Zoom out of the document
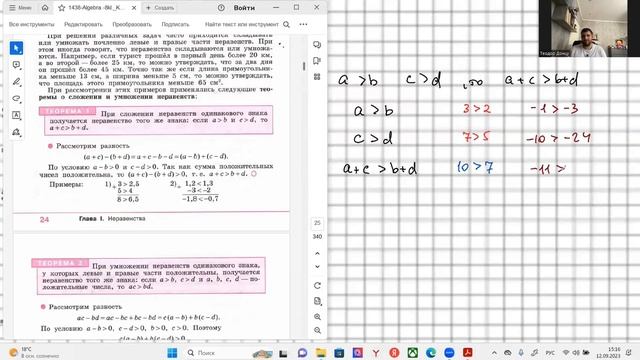Screen dimensions: 640x360 tap(317, 330)
